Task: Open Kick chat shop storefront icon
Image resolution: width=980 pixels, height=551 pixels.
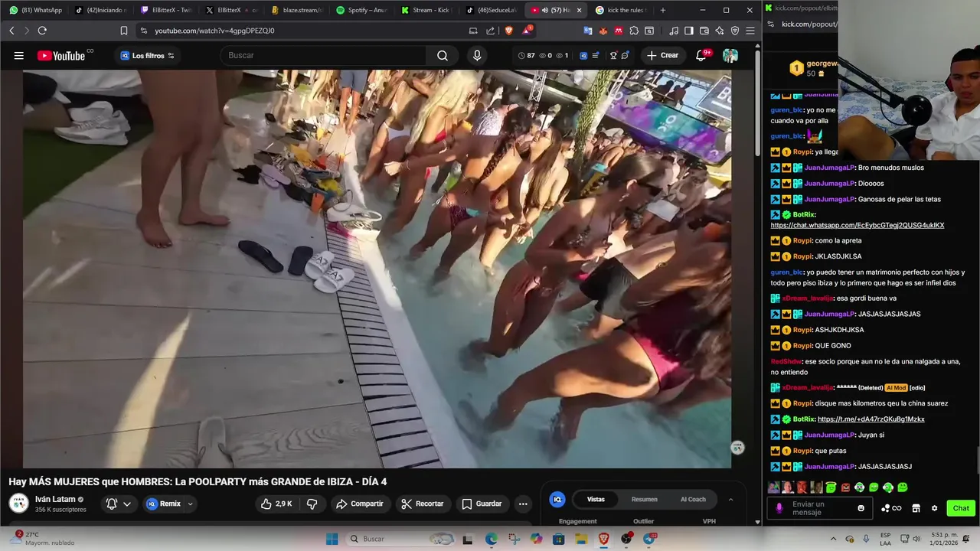Action: tap(916, 508)
